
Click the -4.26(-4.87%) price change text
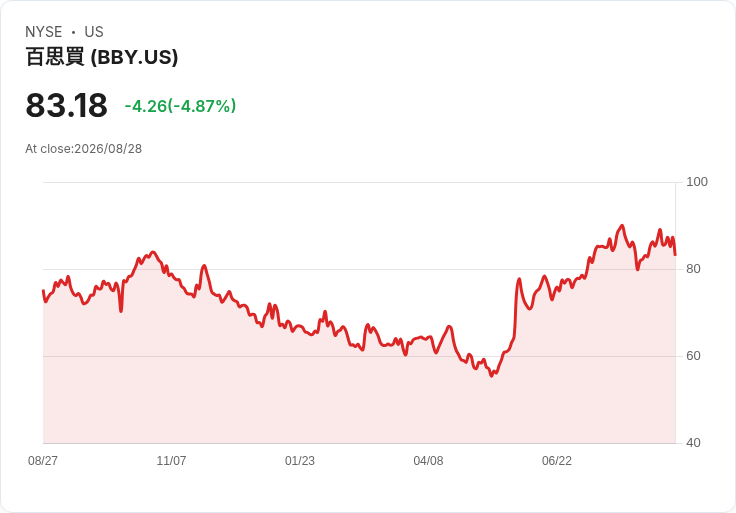coord(180,106)
